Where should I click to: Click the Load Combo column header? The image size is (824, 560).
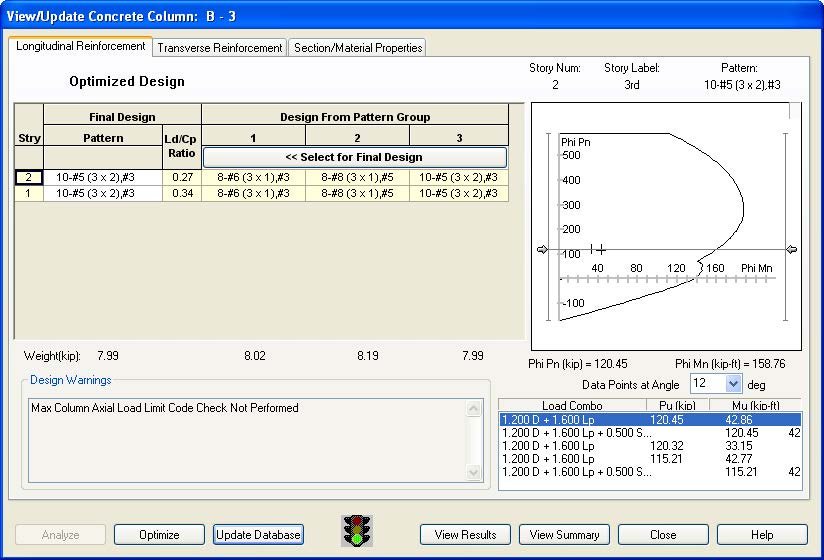(572, 406)
